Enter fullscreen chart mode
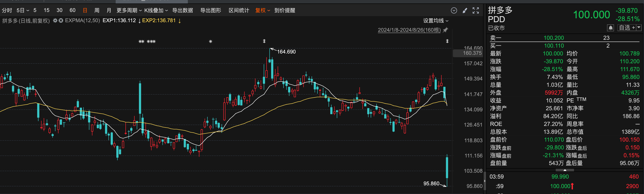The height and width of the screenshot is (194, 644). pyautogui.click(x=476, y=10)
